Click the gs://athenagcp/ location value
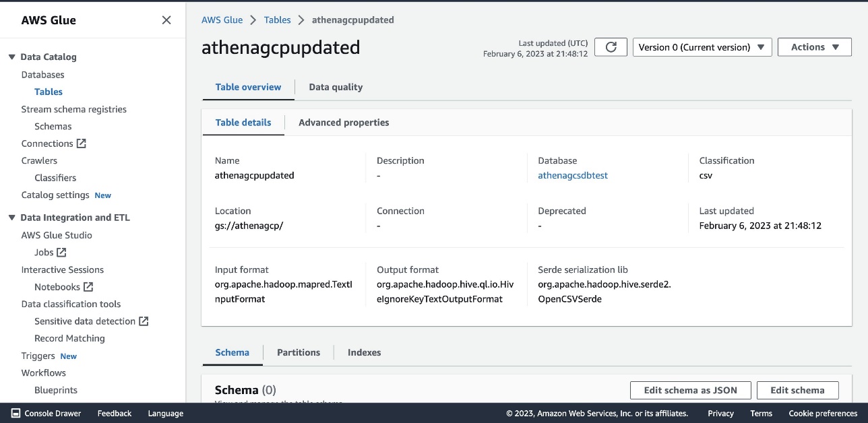This screenshot has width=868, height=423. point(249,226)
